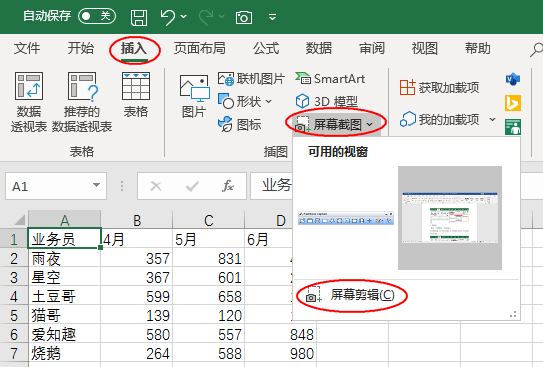Expand the 我的加载项 dropdown arrow
Screen dimensions: 543x367
492,119
